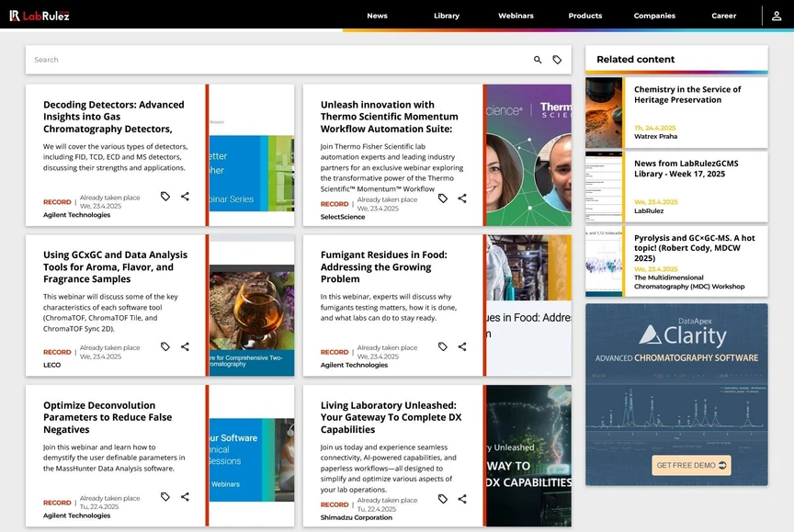Open Optimize Deconvolution Parameters title

coord(108,417)
